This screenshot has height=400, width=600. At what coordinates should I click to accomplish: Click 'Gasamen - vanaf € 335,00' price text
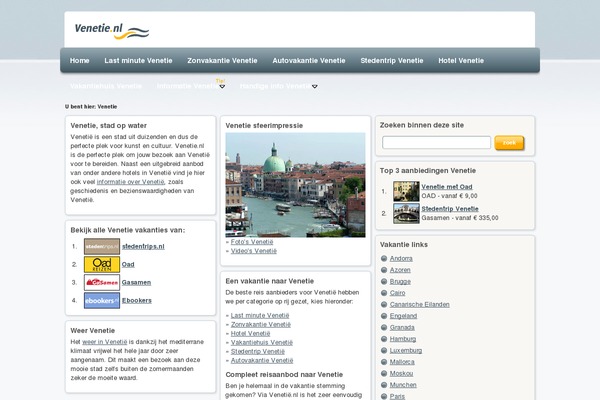[x=460, y=218]
